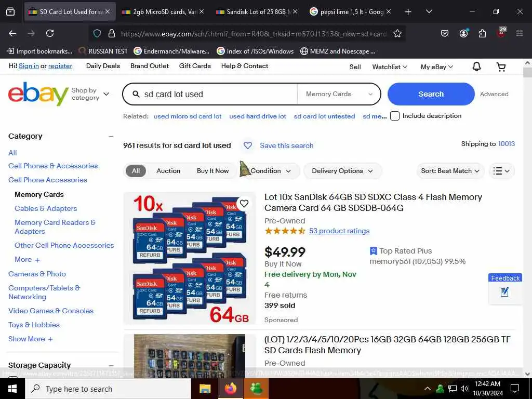Click the Firefox back arrow
The image size is (532, 399).
(12, 33)
